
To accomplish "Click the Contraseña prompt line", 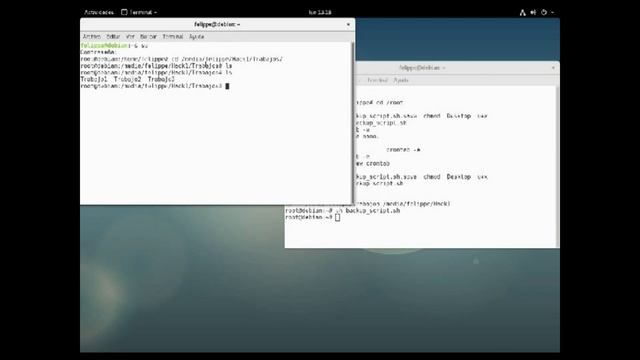I will 99,52.
